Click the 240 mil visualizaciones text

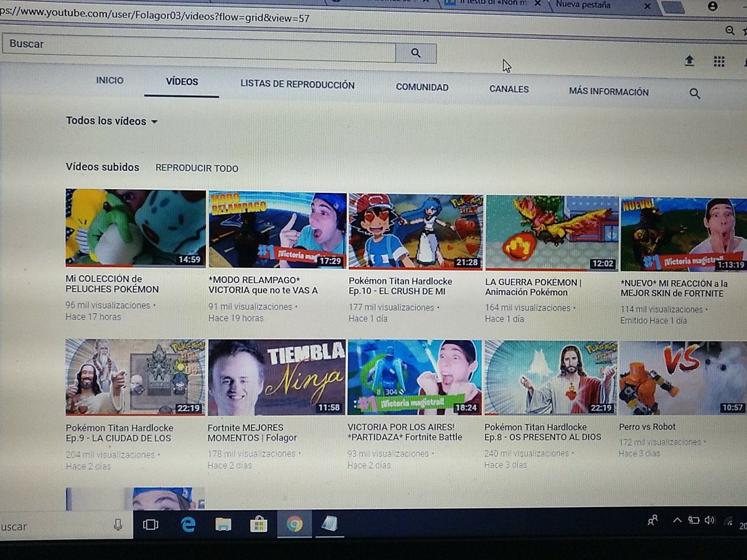click(x=527, y=454)
